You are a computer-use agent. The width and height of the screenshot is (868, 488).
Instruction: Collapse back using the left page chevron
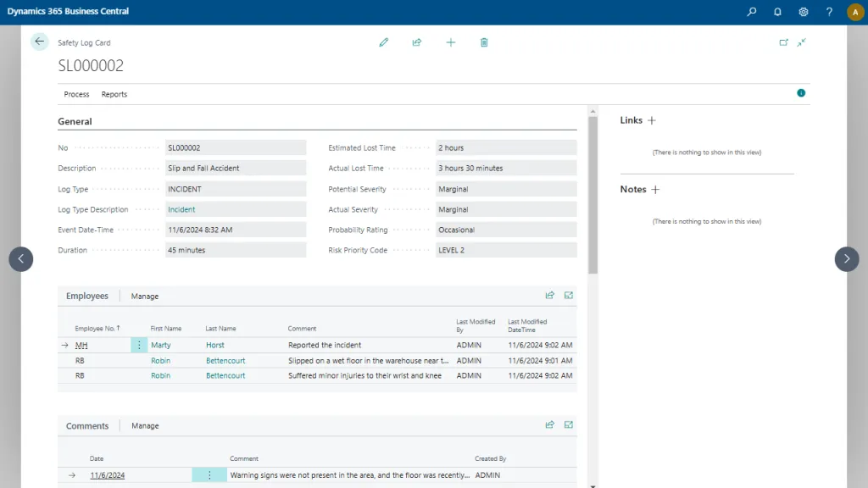click(x=20, y=258)
